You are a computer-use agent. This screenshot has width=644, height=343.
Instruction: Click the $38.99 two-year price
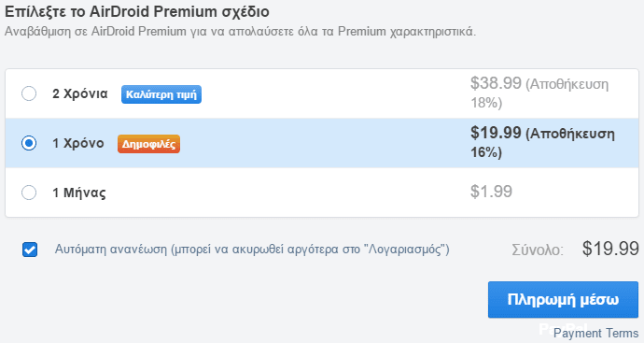click(496, 83)
